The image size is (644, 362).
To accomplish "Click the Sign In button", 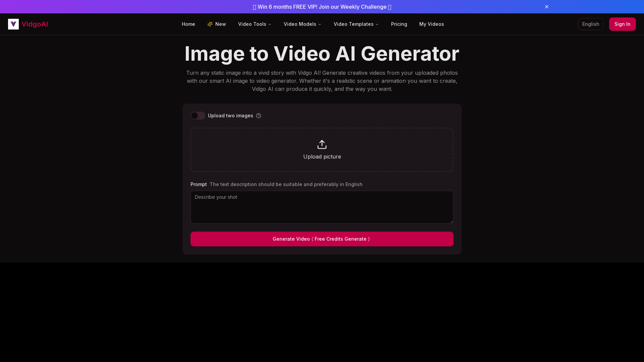I will pos(622,24).
